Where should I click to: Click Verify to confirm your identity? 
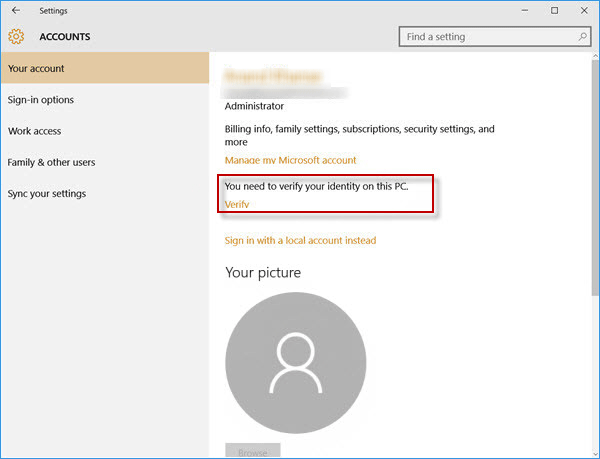(x=237, y=204)
